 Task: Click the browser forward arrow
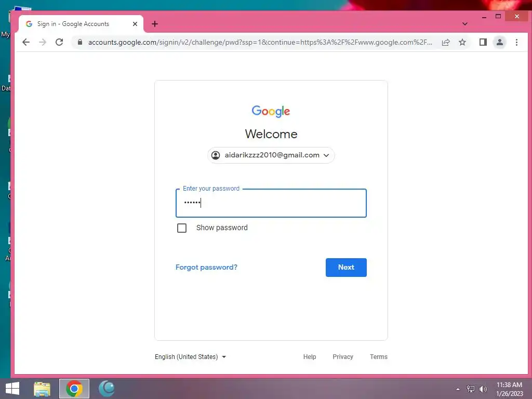point(43,42)
